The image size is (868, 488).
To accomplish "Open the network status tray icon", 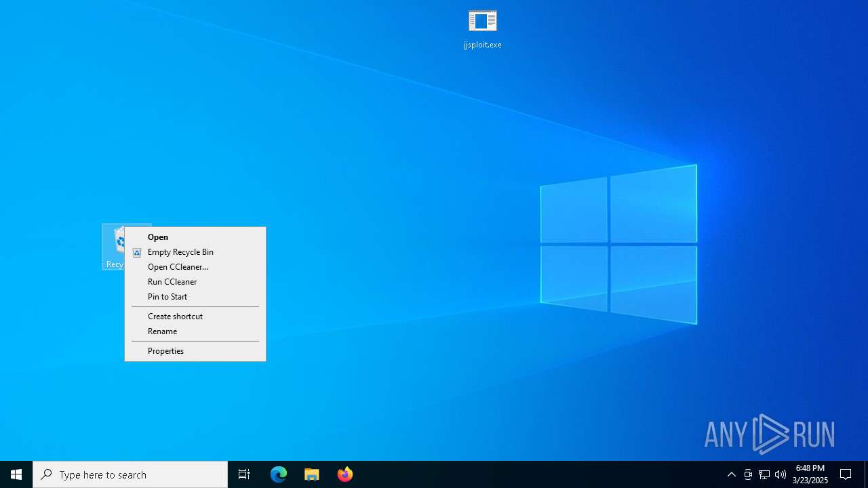I will coord(764,474).
